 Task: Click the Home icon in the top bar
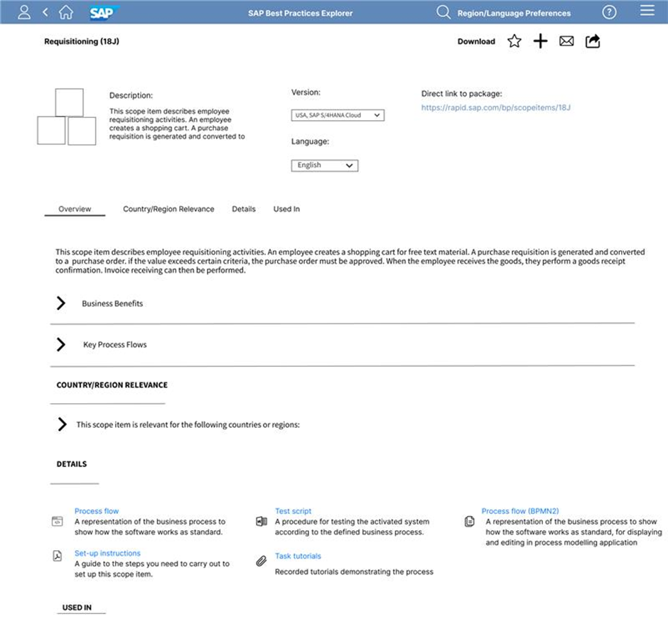[66, 11]
